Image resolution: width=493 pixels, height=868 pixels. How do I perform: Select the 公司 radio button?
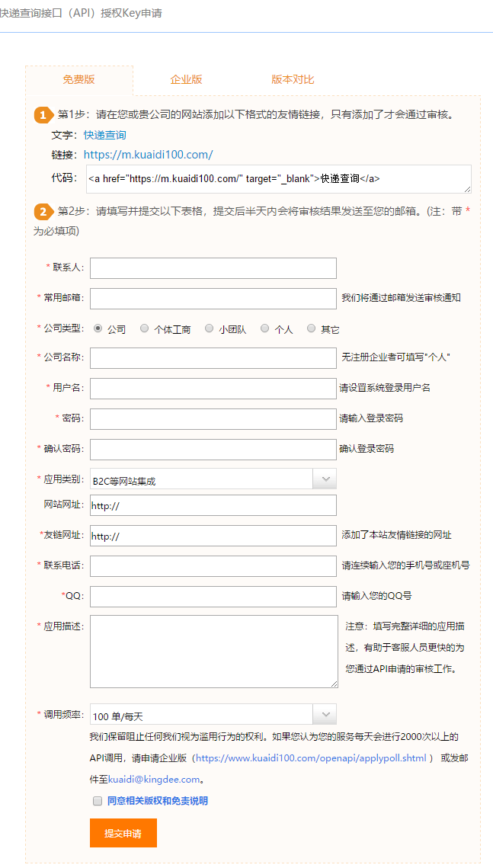[98, 328]
